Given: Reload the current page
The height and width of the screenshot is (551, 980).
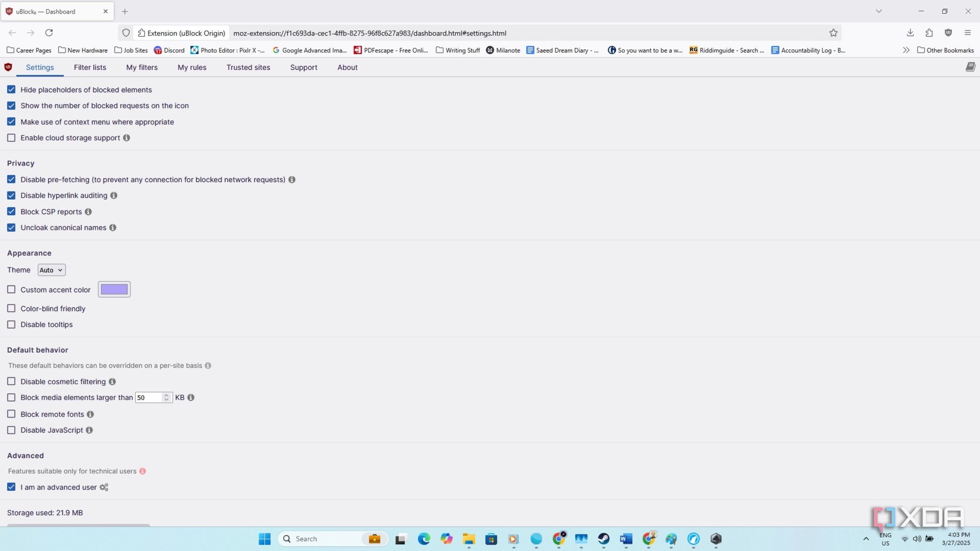Looking at the screenshot, I should 49,33.
